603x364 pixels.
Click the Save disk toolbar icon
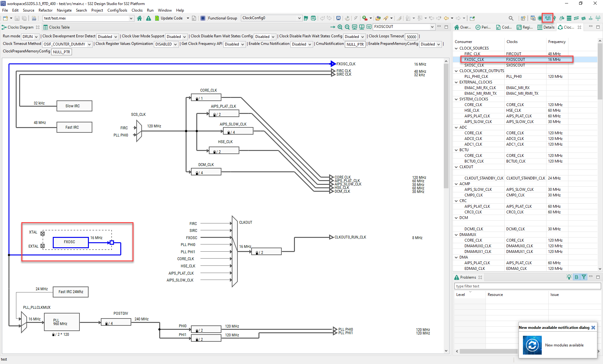[x=17, y=18]
